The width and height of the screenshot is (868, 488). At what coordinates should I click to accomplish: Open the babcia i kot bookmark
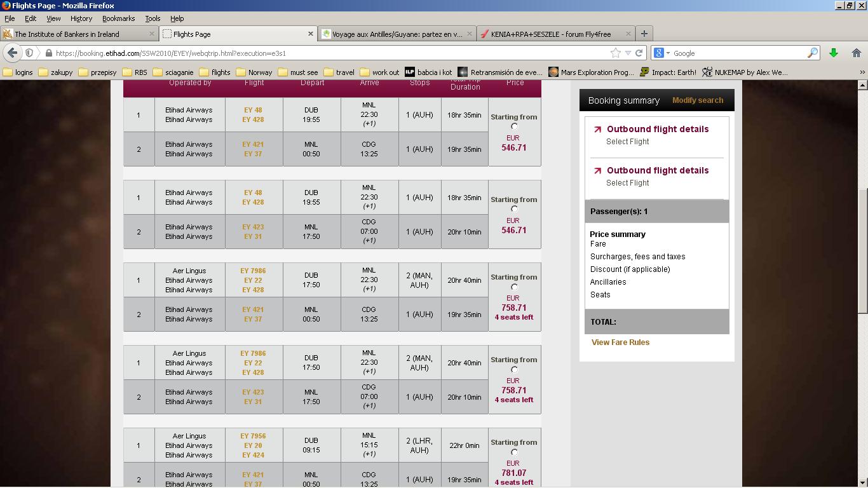coord(428,72)
